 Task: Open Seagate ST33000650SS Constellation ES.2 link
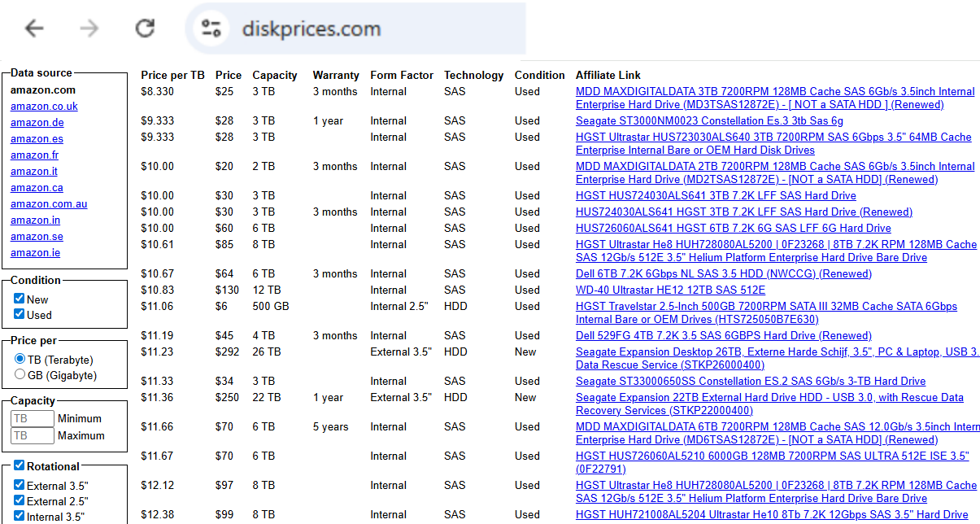click(751, 381)
